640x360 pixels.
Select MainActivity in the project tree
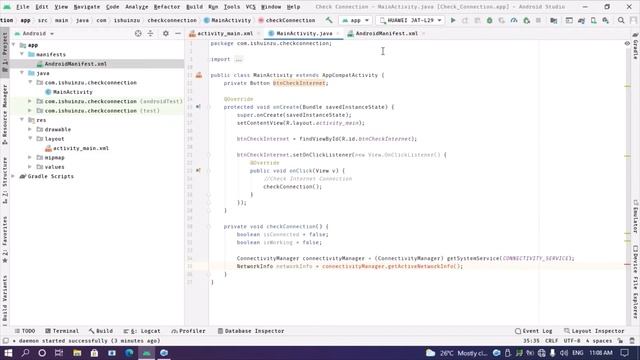(x=73, y=92)
